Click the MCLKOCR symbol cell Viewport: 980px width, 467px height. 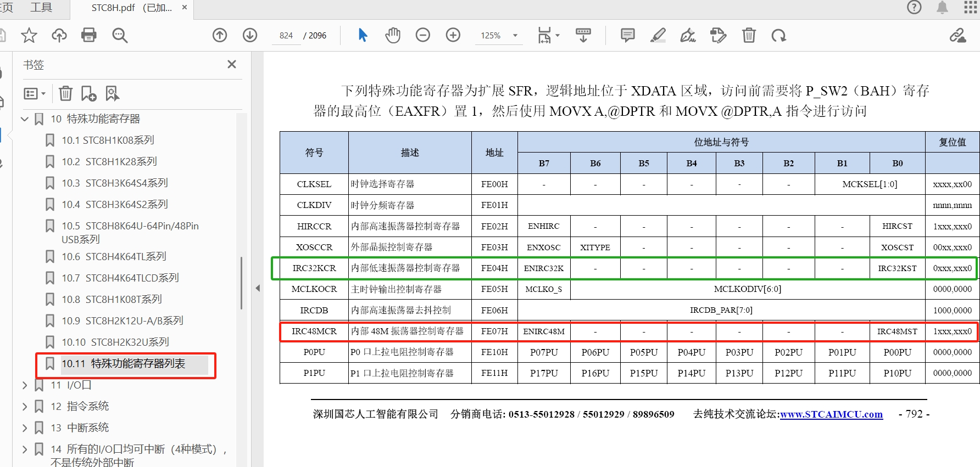314,289
